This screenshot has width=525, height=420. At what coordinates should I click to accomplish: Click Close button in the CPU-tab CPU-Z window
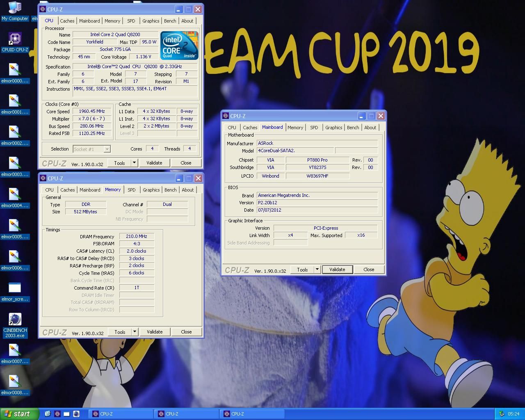point(186,163)
